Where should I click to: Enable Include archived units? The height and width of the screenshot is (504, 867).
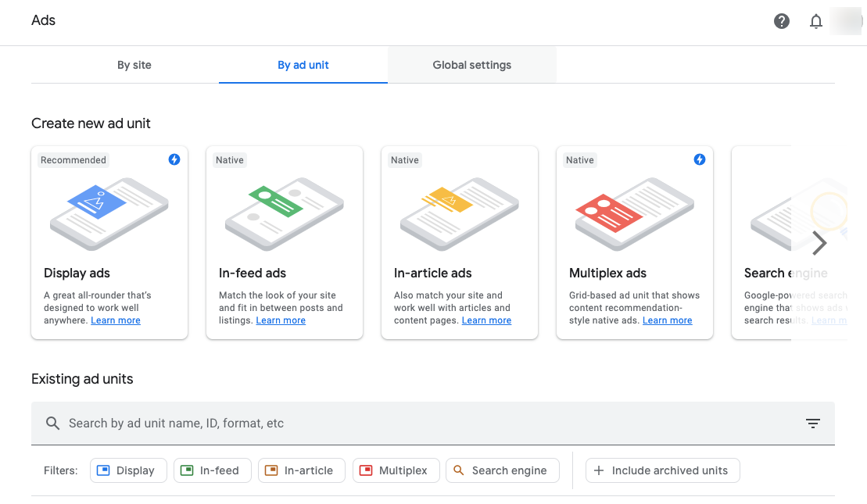[x=662, y=470]
